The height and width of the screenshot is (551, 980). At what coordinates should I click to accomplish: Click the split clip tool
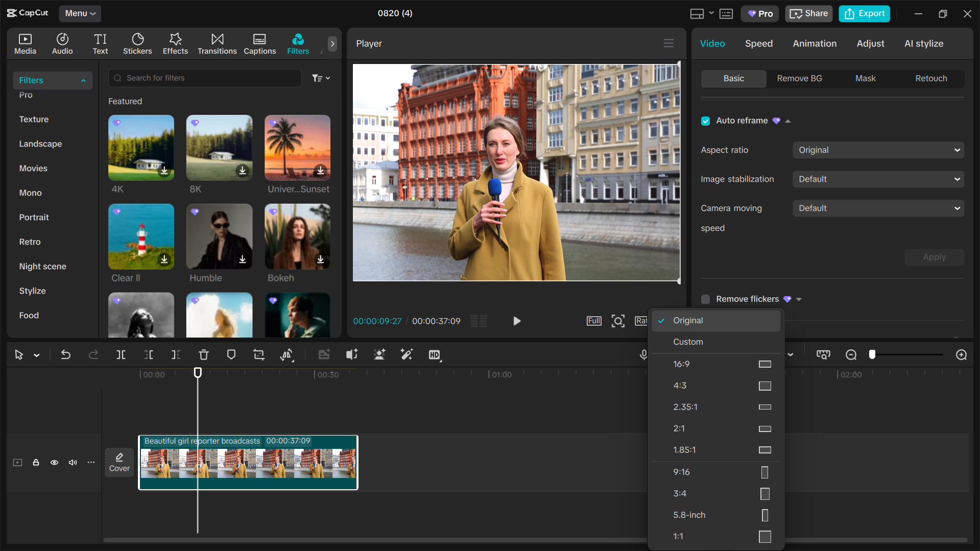(121, 355)
